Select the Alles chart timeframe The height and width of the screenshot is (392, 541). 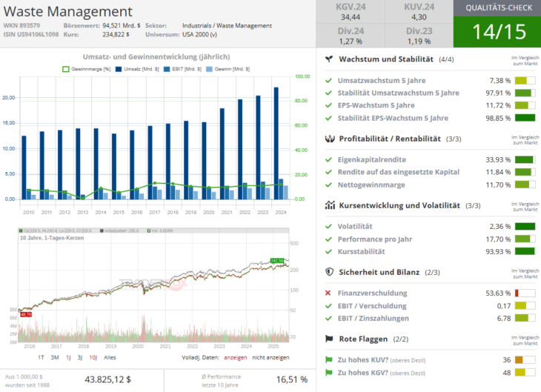click(110, 357)
